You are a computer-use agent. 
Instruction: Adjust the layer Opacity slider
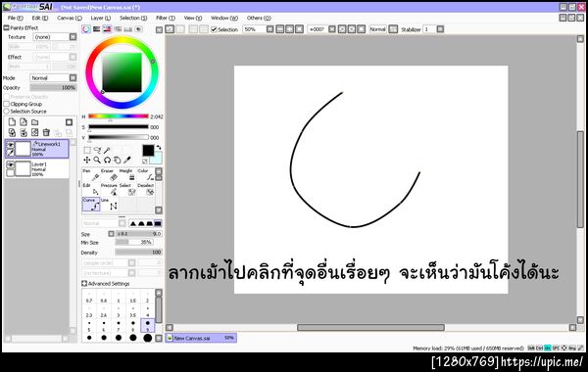[53, 88]
